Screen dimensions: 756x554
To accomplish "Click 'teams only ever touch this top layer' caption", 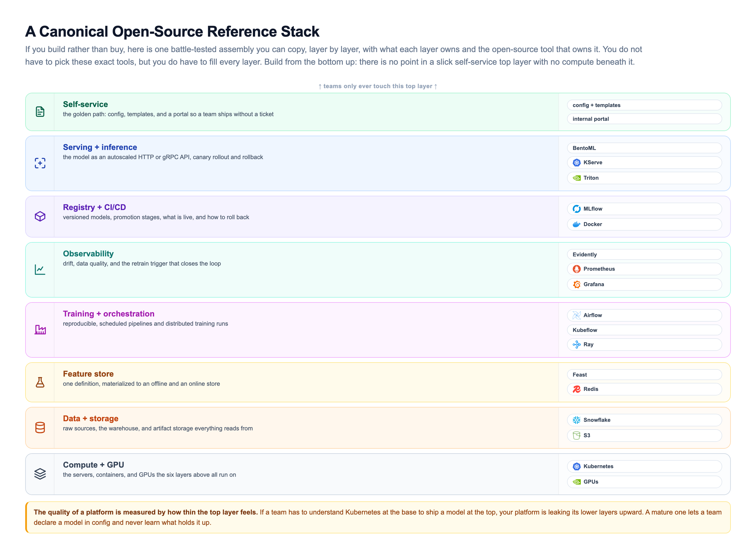I will click(x=378, y=86).
